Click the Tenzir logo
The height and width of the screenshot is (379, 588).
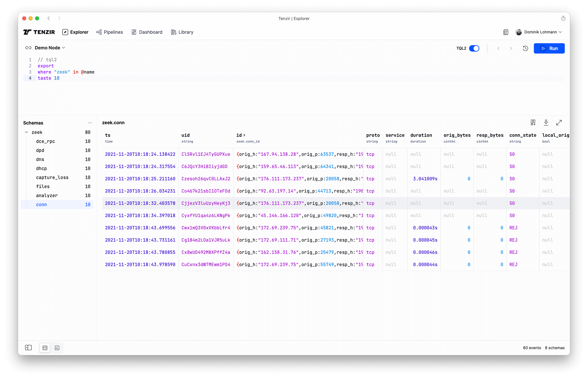(39, 32)
